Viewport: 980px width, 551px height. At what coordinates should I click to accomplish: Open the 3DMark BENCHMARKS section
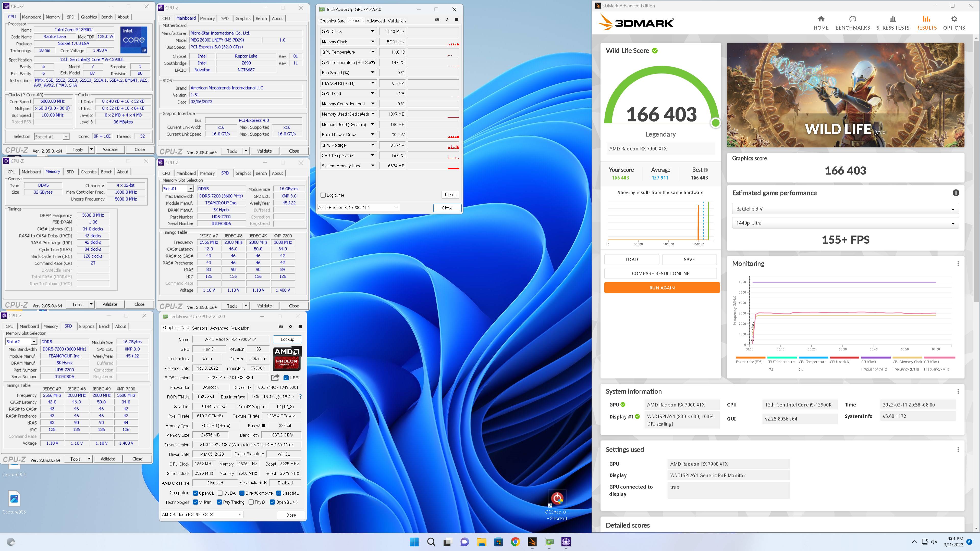click(x=853, y=23)
